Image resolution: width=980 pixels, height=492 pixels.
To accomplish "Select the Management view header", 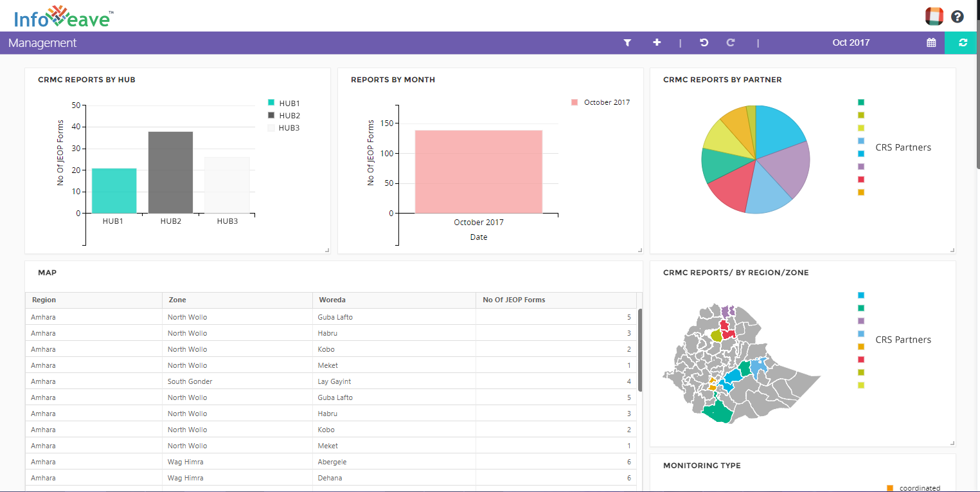I will point(42,42).
